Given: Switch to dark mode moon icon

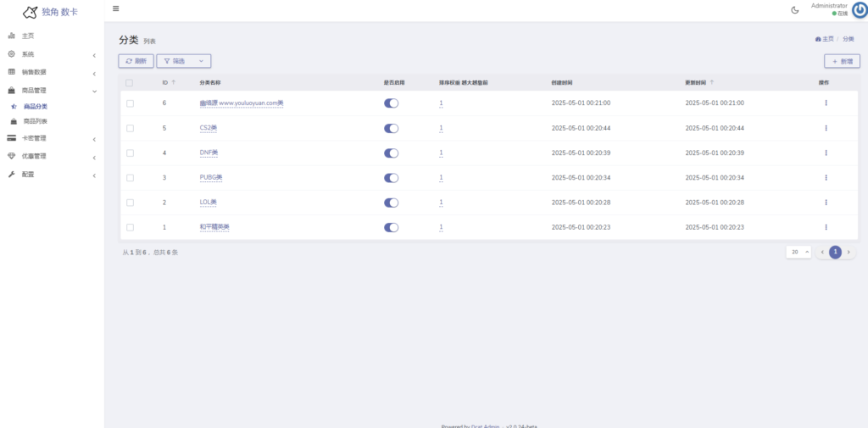Looking at the screenshot, I should pyautogui.click(x=795, y=10).
